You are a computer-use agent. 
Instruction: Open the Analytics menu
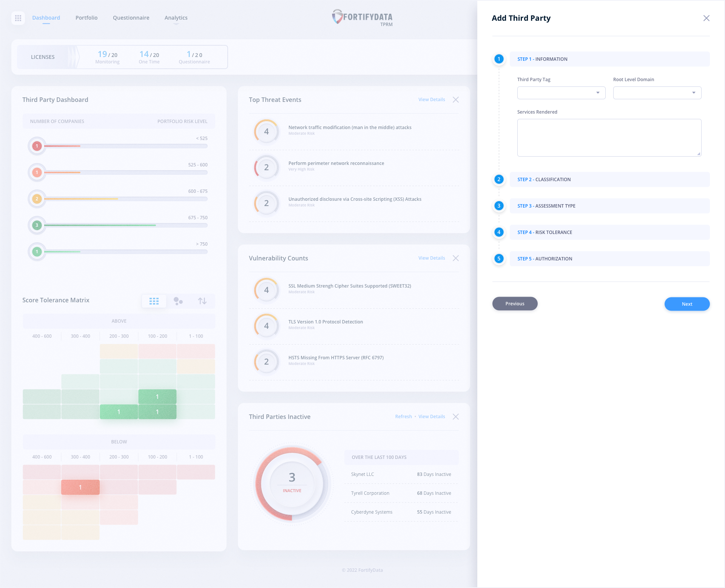click(176, 18)
